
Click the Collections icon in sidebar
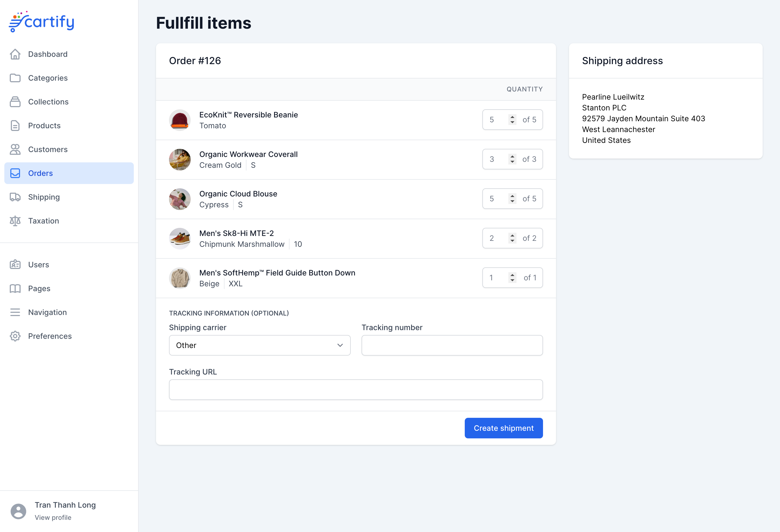click(15, 102)
